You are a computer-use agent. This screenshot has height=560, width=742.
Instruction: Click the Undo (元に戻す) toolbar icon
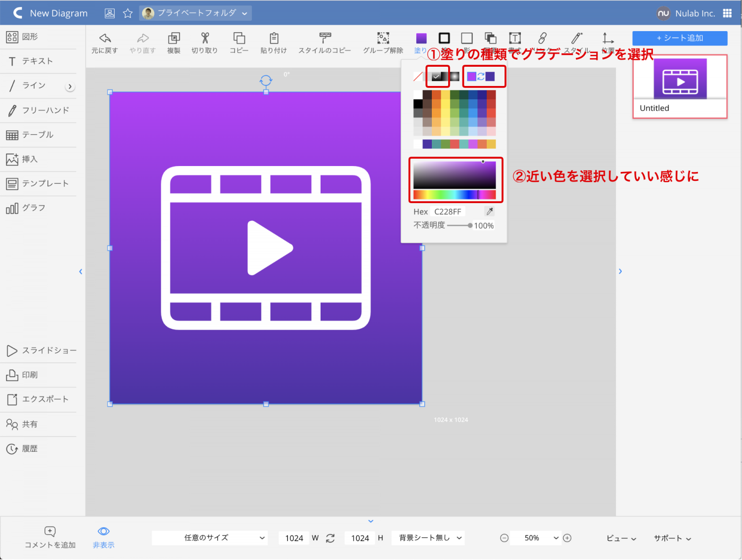pyautogui.click(x=105, y=39)
